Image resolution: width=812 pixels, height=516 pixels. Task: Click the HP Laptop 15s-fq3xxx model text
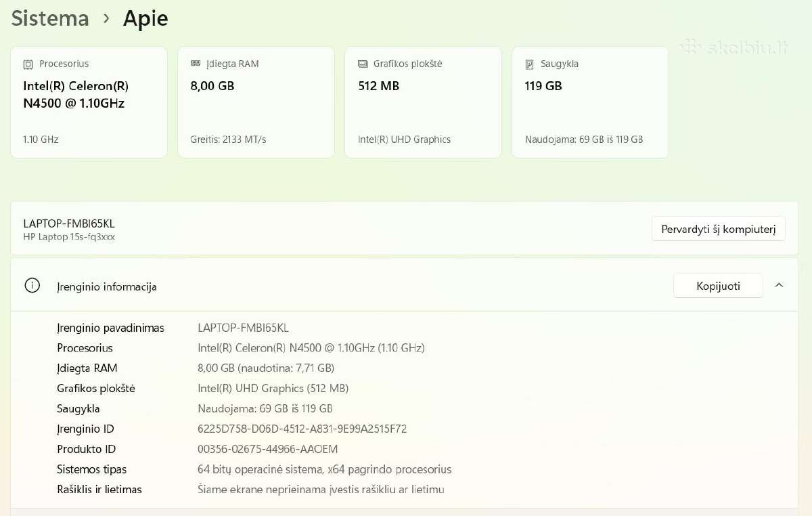click(69, 237)
